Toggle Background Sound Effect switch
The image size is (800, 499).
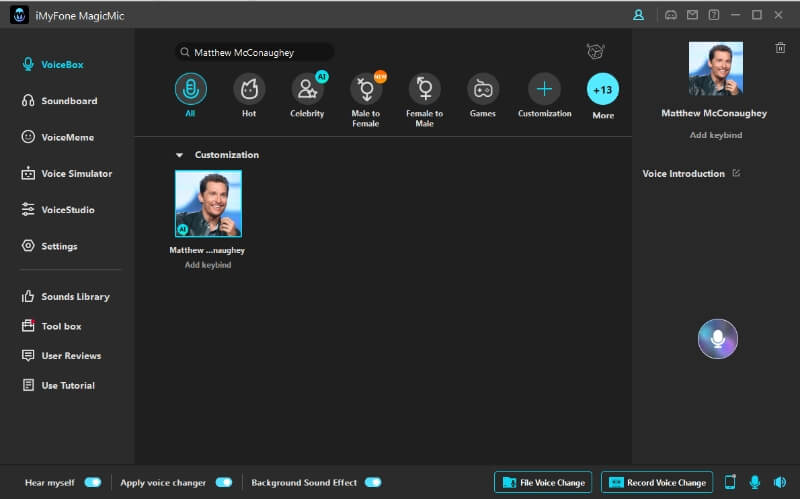tap(373, 482)
